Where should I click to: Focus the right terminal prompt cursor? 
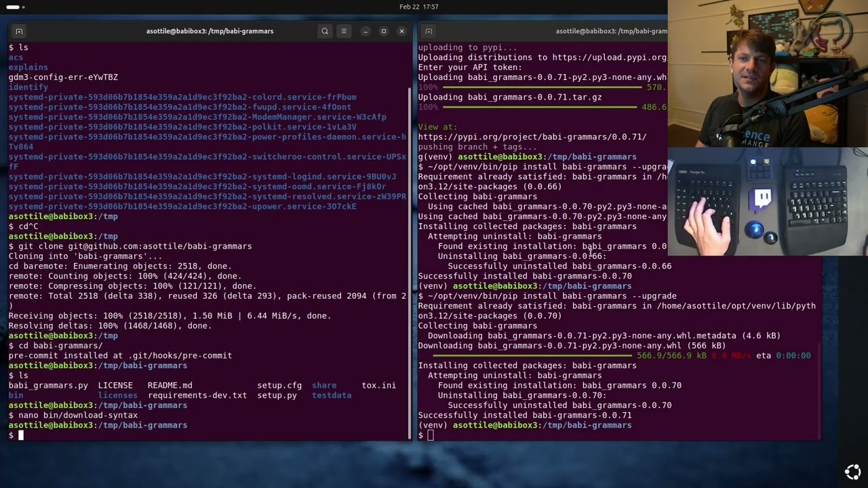(430, 435)
